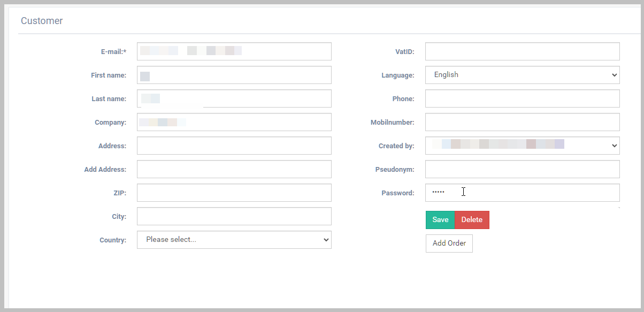This screenshot has height=312, width=644.
Task: Click the First name text field
Action: point(234,75)
